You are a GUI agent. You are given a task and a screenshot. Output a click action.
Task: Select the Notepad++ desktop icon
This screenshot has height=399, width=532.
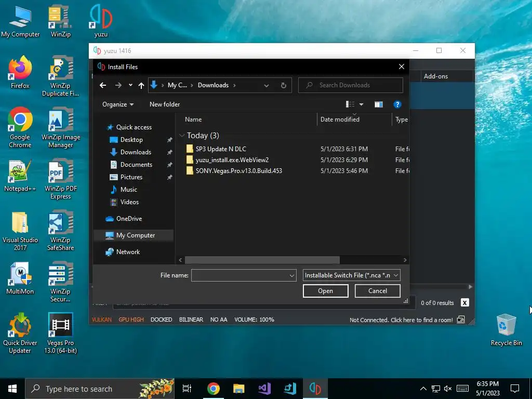click(20, 176)
